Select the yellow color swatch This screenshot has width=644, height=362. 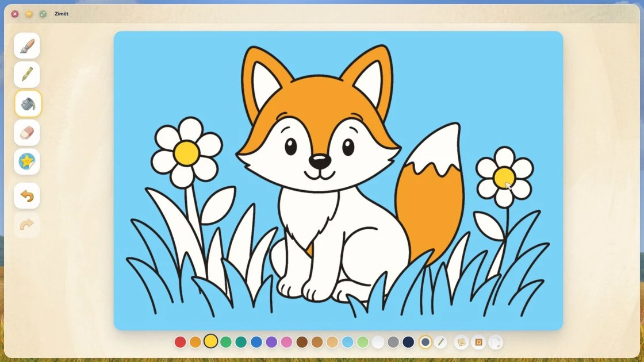210,341
